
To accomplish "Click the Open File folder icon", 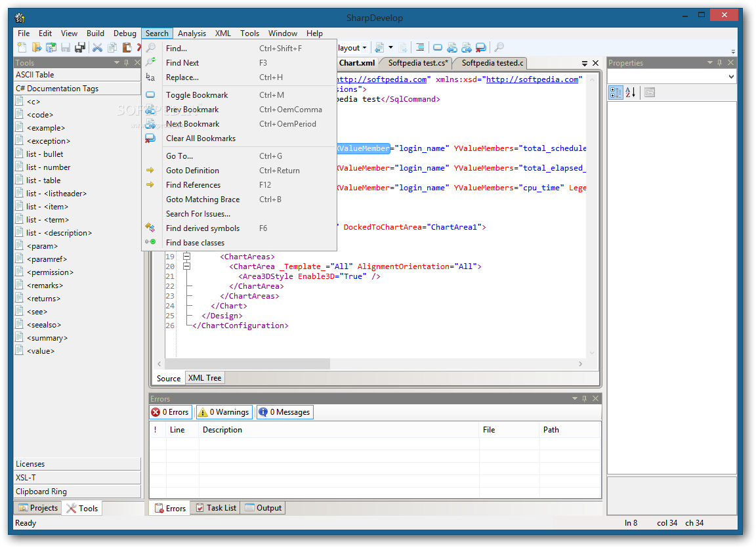I will pos(37,47).
